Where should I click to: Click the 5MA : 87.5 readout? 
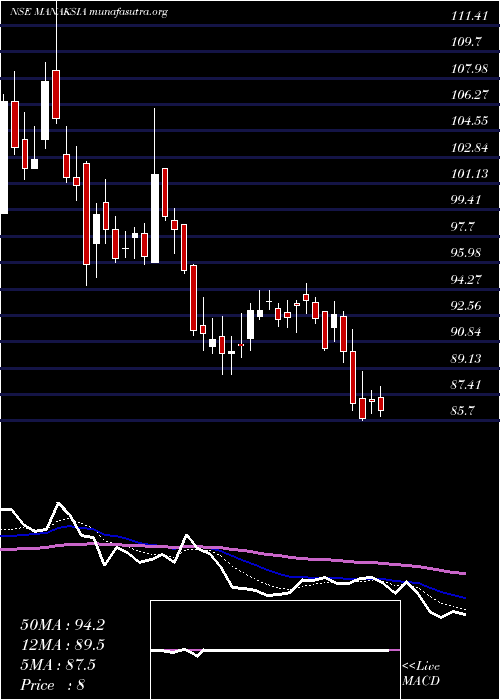click(x=58, y=665)
